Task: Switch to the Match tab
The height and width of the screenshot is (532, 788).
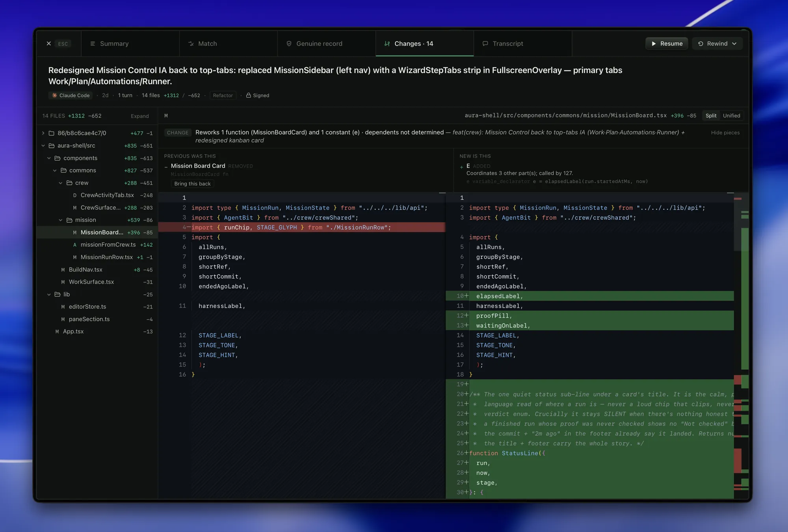Action: 228,44
